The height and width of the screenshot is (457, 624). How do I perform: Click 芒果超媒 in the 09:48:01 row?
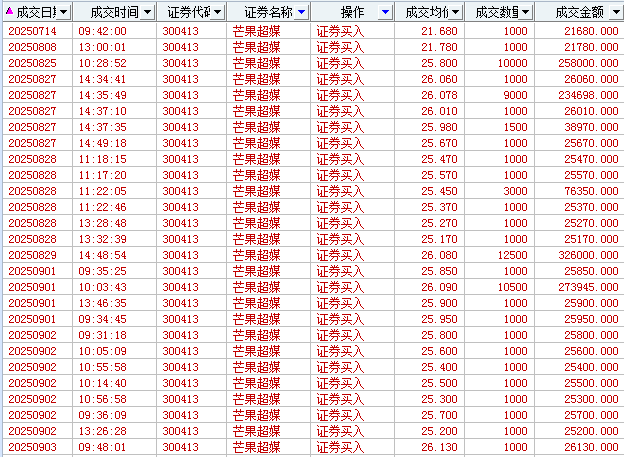point(257,447)
